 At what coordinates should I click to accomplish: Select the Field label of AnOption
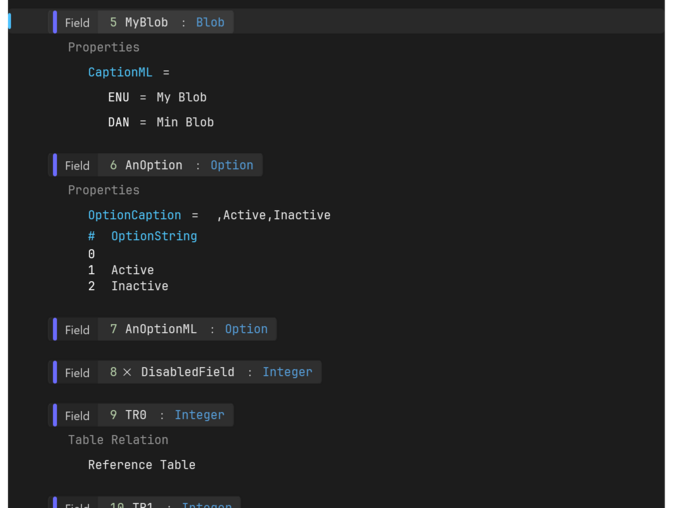(x=77, y=166)
